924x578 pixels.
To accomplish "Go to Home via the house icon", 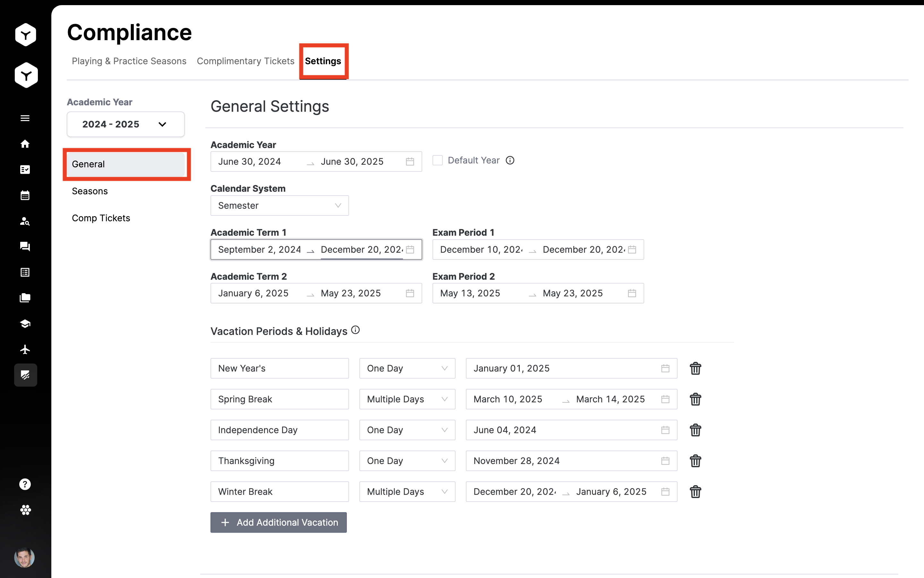I will [x=25, y=144].
